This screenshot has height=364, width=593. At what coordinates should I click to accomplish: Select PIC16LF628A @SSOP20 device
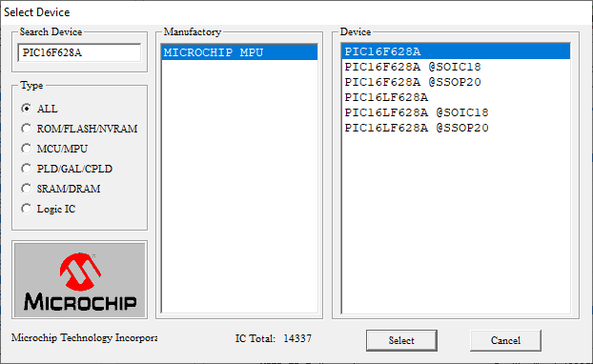point(456,128)
